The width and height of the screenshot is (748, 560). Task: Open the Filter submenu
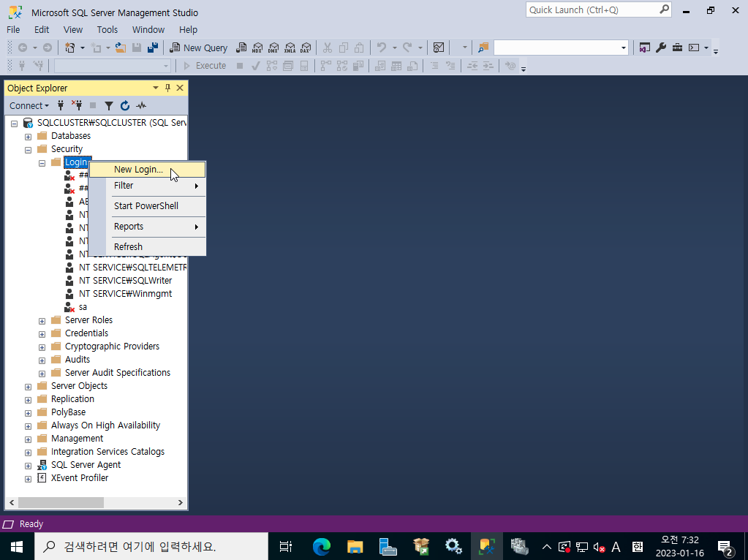[148, 186]
